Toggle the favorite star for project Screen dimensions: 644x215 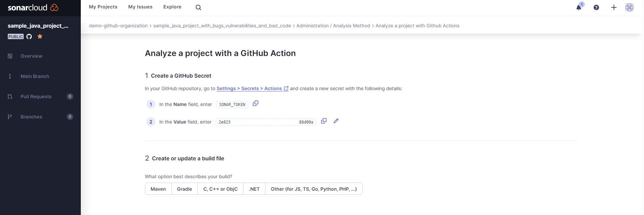coord(40,36)
